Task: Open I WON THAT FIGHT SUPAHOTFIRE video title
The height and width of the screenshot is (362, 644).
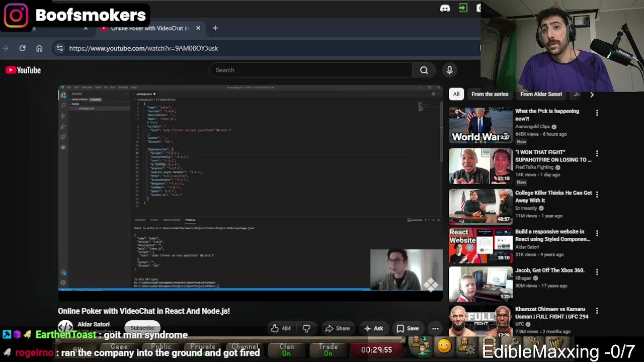Action: coord(553,156)
